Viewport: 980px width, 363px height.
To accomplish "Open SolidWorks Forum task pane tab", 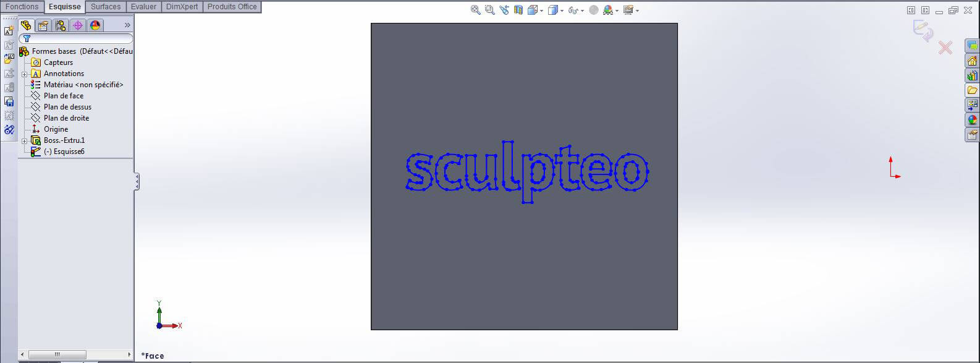I will (972, 46).
